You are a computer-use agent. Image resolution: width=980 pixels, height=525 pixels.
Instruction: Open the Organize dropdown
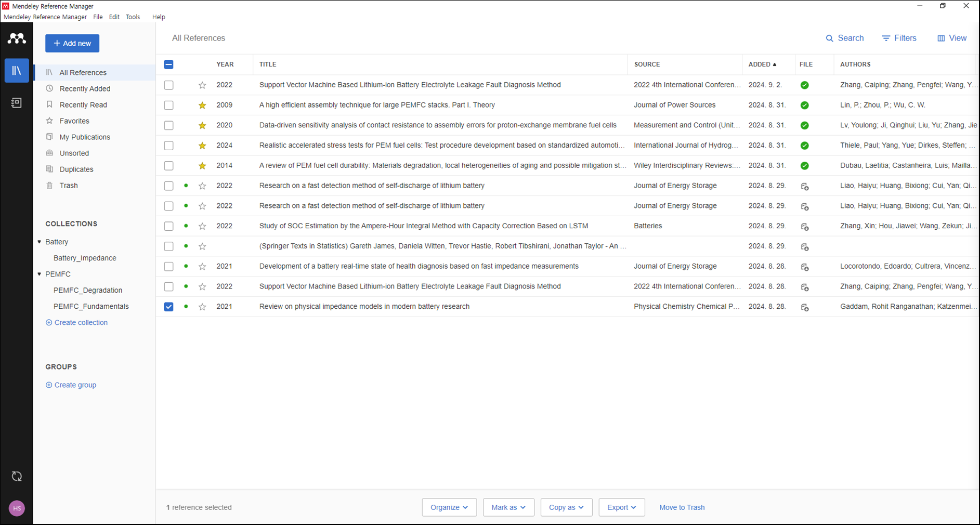point(449,507)
